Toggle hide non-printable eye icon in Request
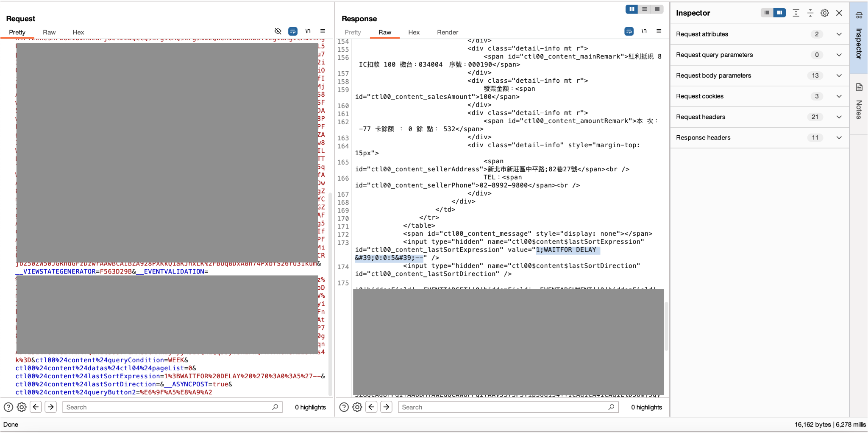 [278, 31]
